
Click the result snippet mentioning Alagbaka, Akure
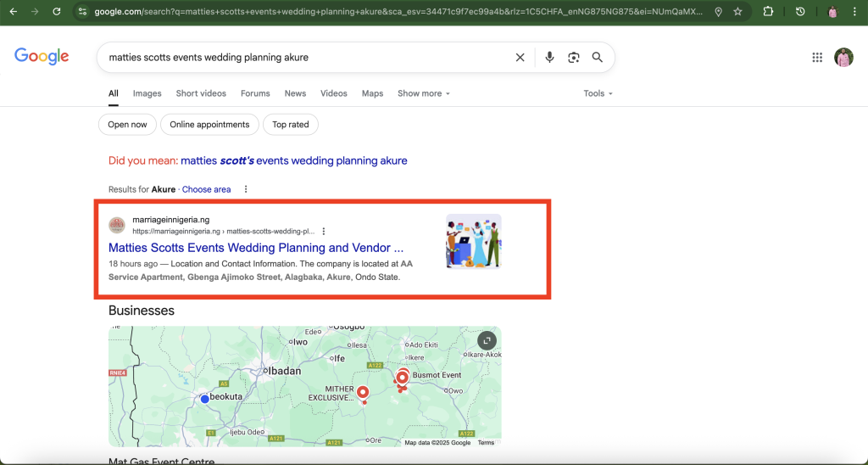(x=260, y=271)
